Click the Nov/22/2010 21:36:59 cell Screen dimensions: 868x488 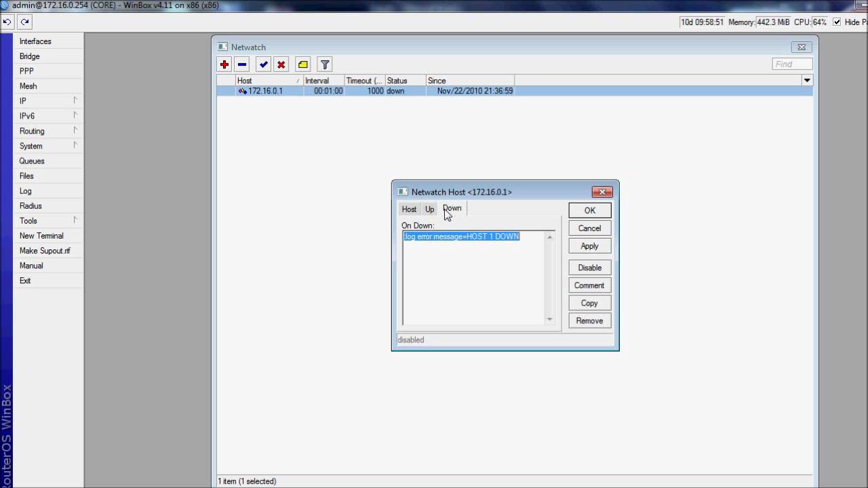[x=475, y=91]
